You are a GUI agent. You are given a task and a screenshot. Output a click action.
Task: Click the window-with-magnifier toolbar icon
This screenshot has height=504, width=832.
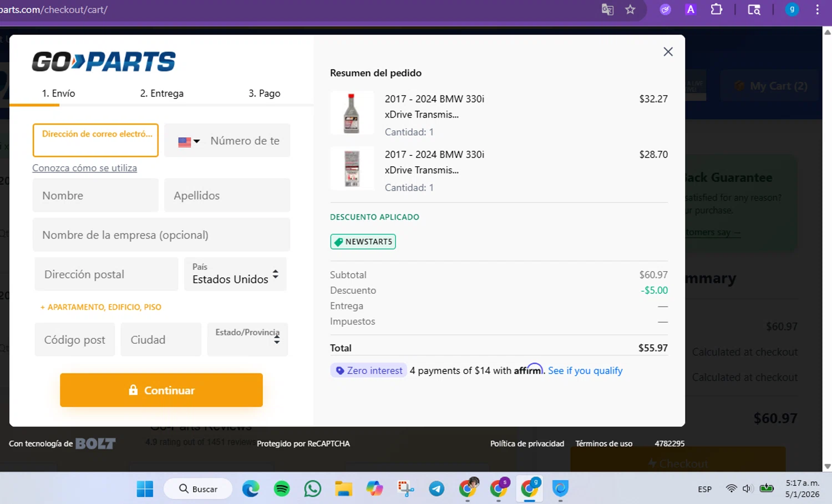[754, 9]
